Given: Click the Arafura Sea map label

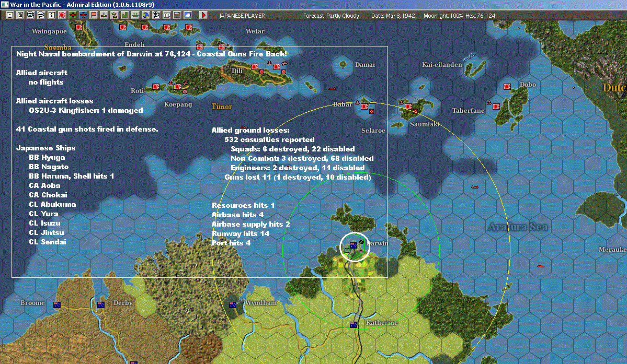Looking at the screenshot, I should point(518,227).
